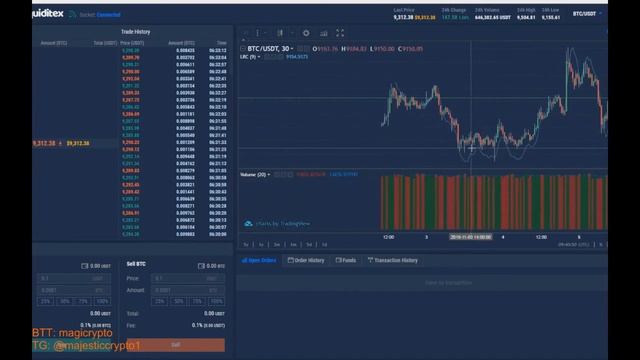640x360 pixels.
Task: Open the indicators bar-chart icon
Action: 324,33
